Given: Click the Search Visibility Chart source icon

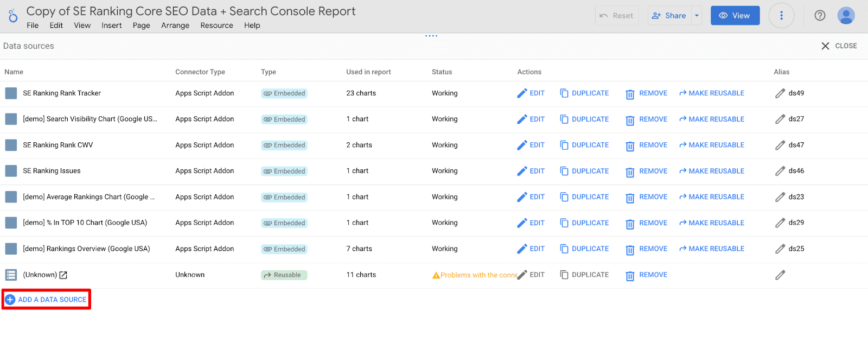Looking at the screenshot, I should point(11,119).
